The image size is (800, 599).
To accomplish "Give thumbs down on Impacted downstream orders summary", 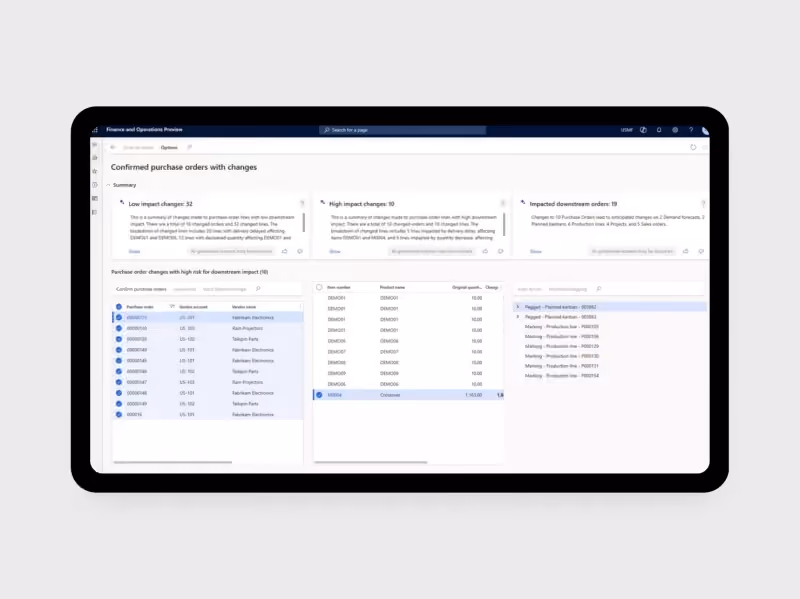I will [701, 251].
